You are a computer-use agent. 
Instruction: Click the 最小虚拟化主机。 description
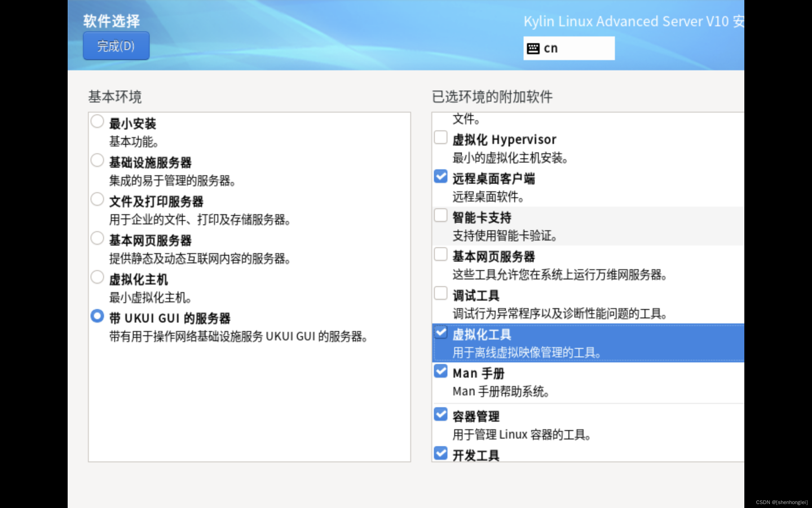(x=150, y=298)
